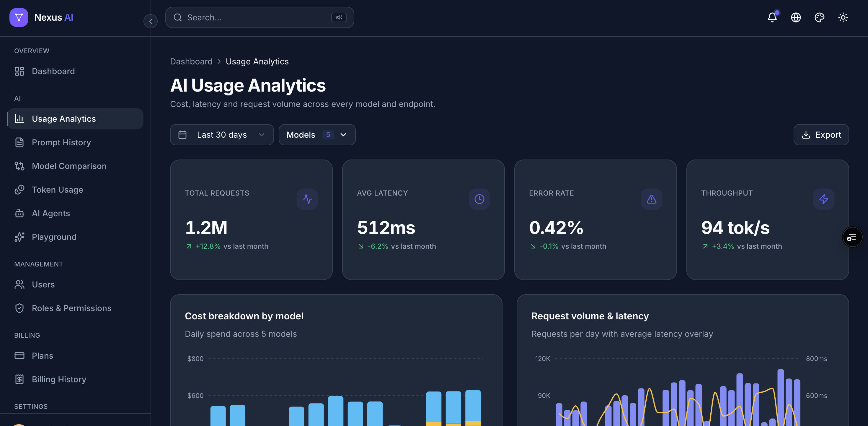Click the Dashboard breadcrumb link
The width and height of the screenshot is (868, 426).
(191, 61)
